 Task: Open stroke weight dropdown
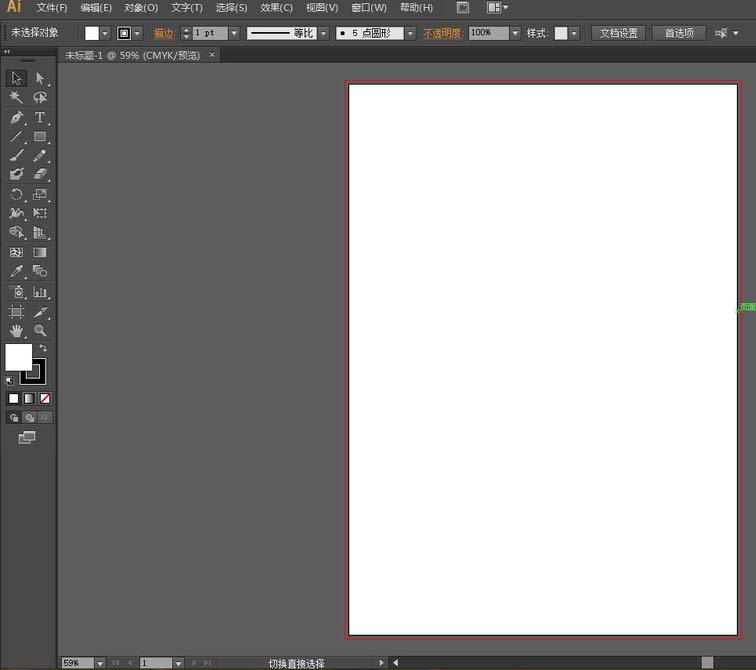[x=234, y=33]
